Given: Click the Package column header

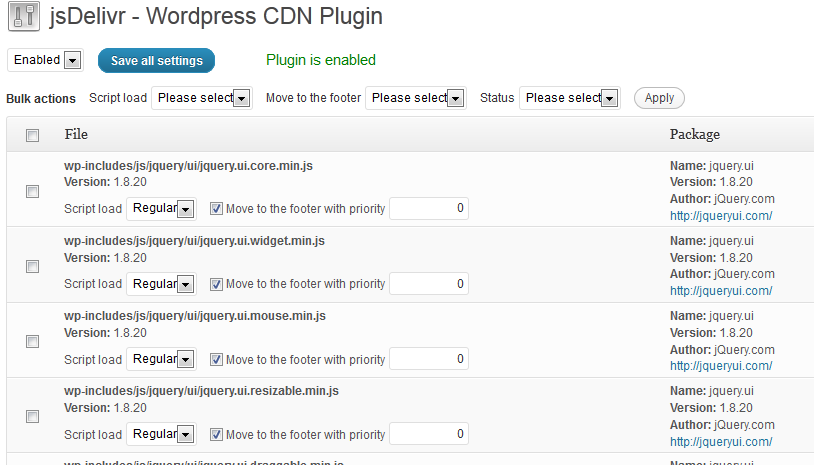Looking at the screenshot, I should coord(695,134).
